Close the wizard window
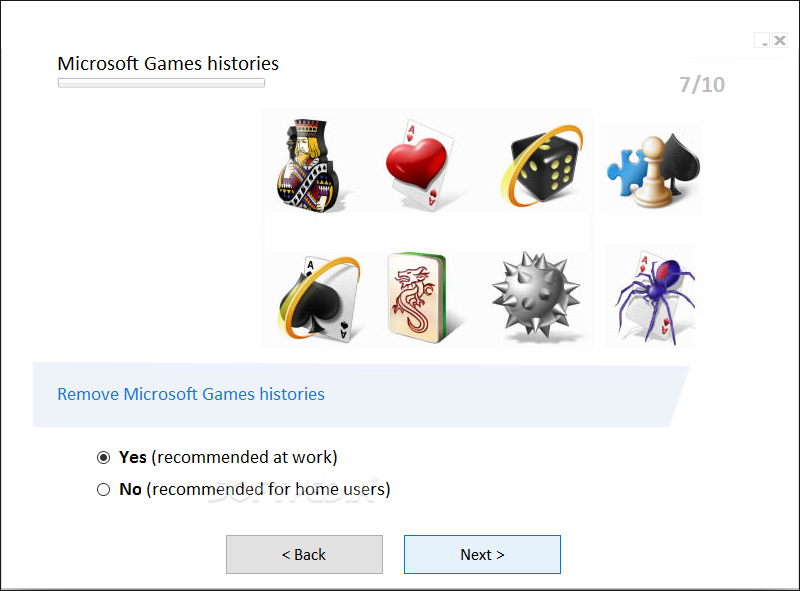 tap(780, 40)
